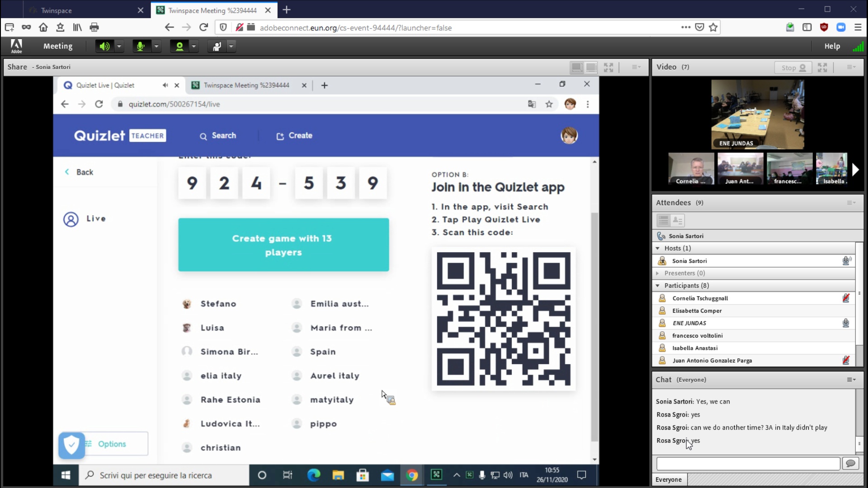Collapse the Hosts (1) group

click(658, 248)
